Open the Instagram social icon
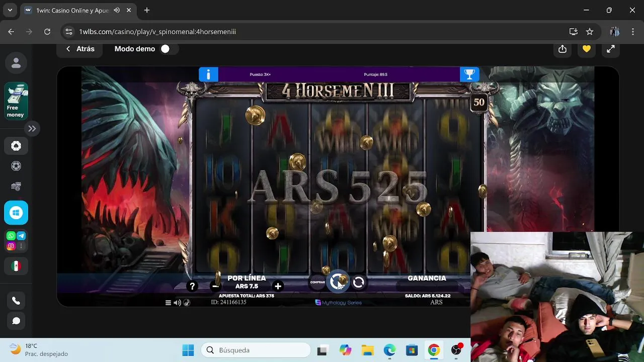644x362 pixels. pyautogui.click(x=11, y=246)
